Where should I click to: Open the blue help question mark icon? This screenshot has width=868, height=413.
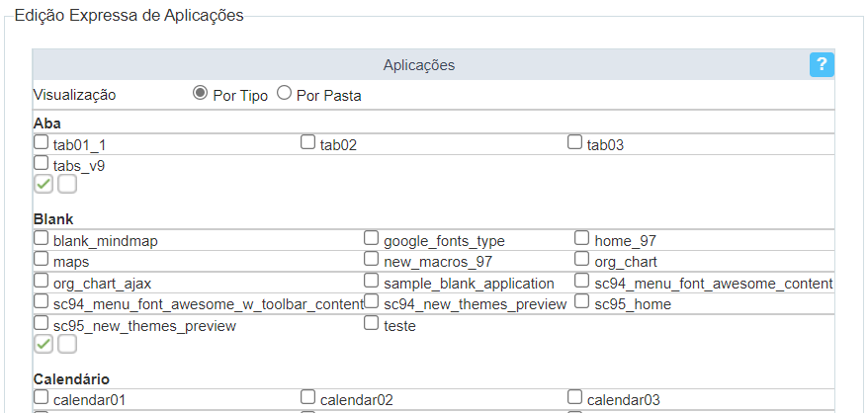coord(822,64)
